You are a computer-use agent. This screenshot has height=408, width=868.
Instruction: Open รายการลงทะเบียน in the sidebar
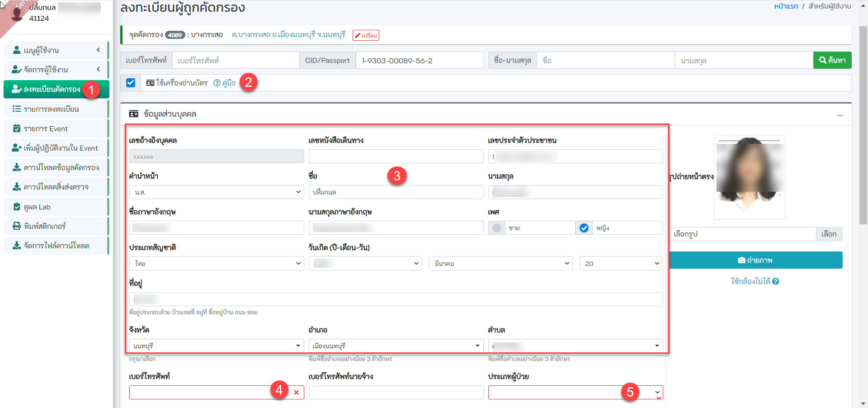(x=51, y=109)
